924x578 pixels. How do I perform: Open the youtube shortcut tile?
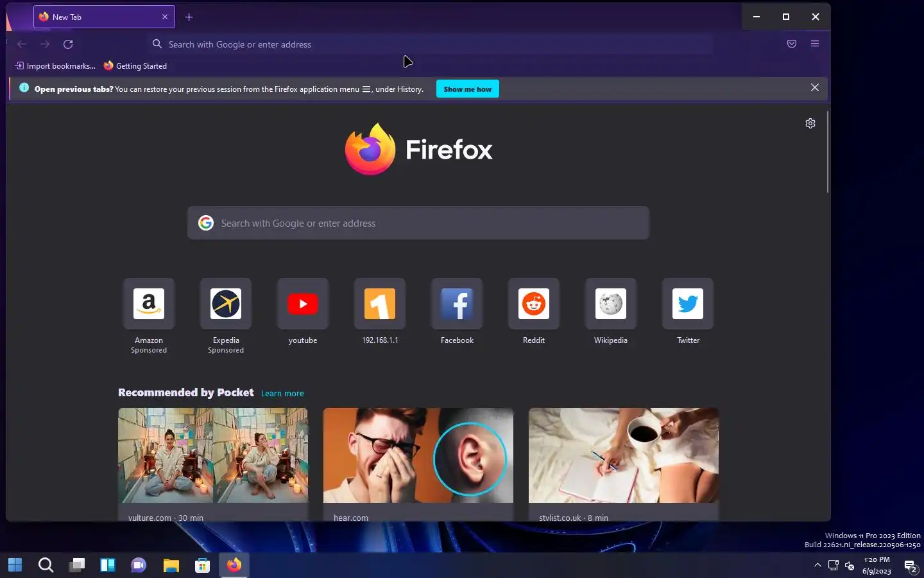(303, 304)
